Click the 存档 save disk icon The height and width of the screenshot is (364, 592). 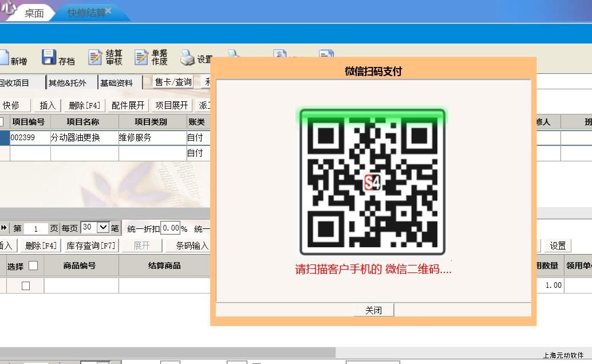tap(49, 58)
